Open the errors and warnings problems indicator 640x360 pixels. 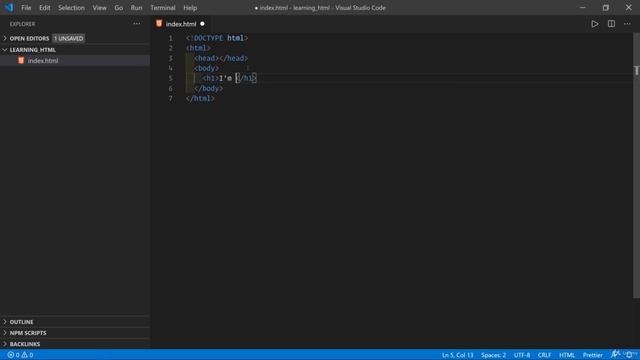(20, 355)
